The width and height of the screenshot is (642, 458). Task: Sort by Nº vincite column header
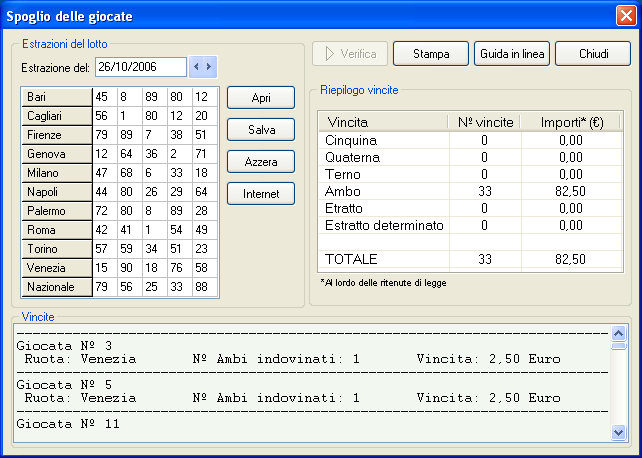tap(485, 122)
